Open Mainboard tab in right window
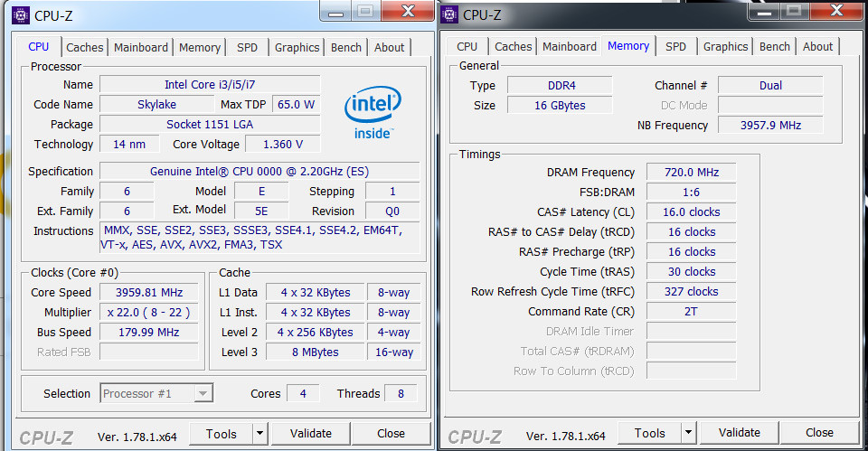This screenshot has height=451, width=868. 570,46
